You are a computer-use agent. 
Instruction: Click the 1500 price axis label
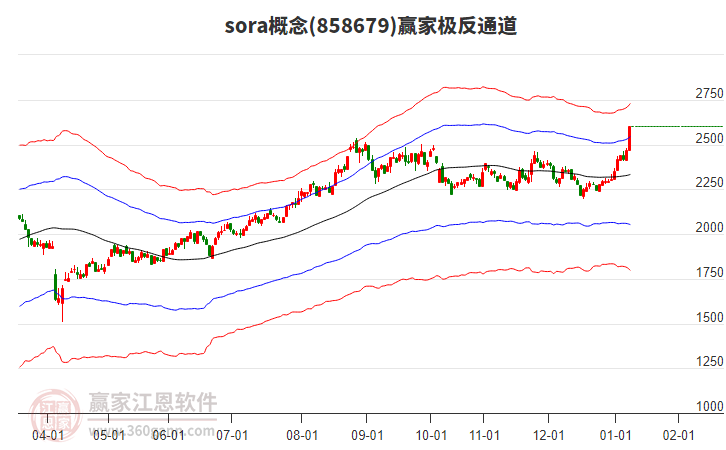(x=709, y=318)
